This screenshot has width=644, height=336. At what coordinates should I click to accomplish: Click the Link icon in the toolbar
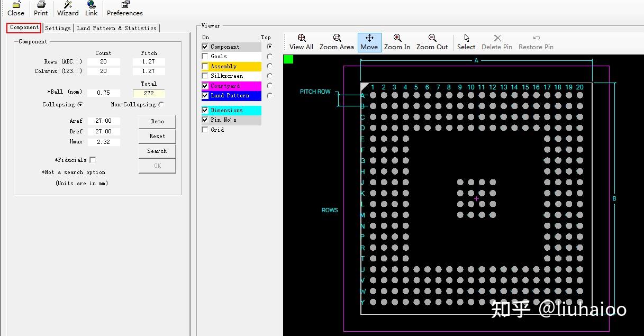90,9
